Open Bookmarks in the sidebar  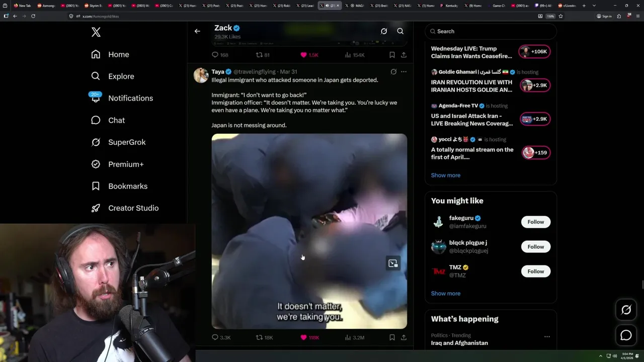coord(119,186)
